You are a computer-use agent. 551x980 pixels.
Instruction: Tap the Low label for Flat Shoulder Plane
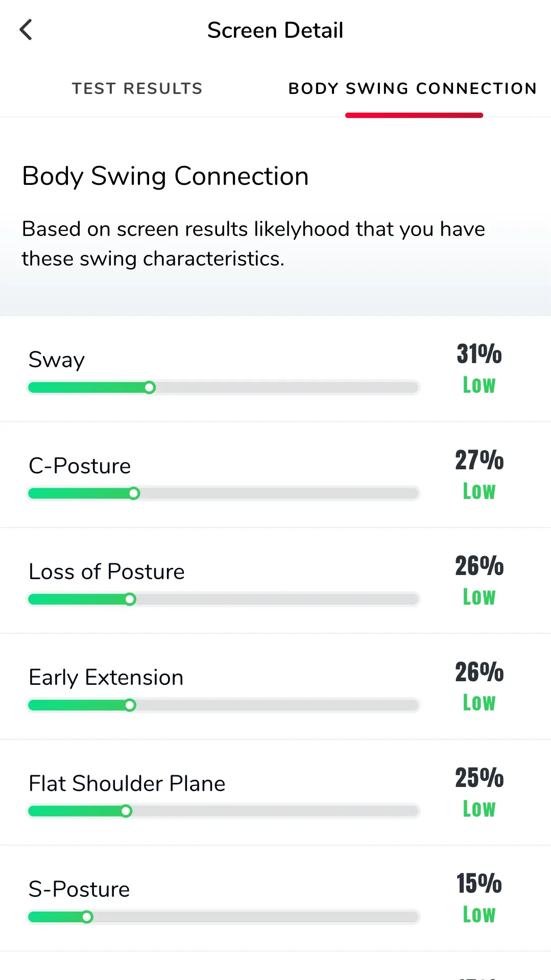click(478, 808)
